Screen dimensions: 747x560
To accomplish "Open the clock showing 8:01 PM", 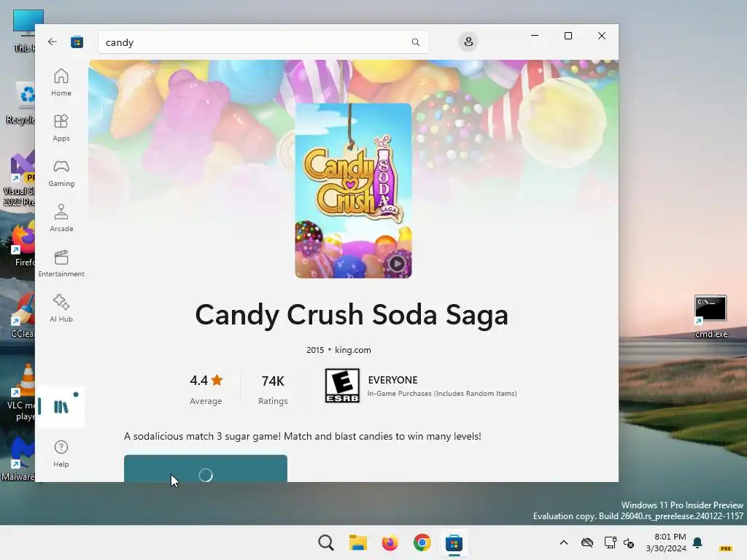I will [666, 542].
